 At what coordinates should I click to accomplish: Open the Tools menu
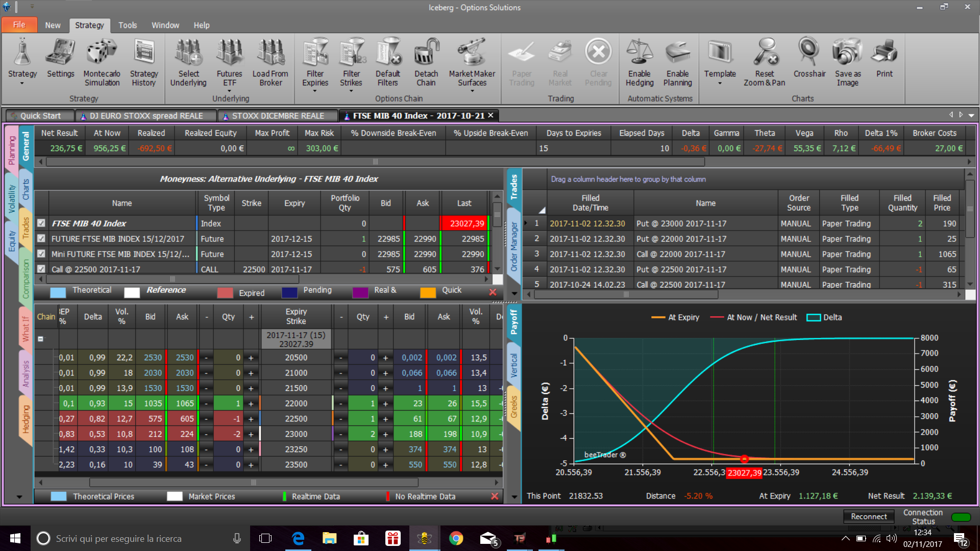tap(128, 25)
